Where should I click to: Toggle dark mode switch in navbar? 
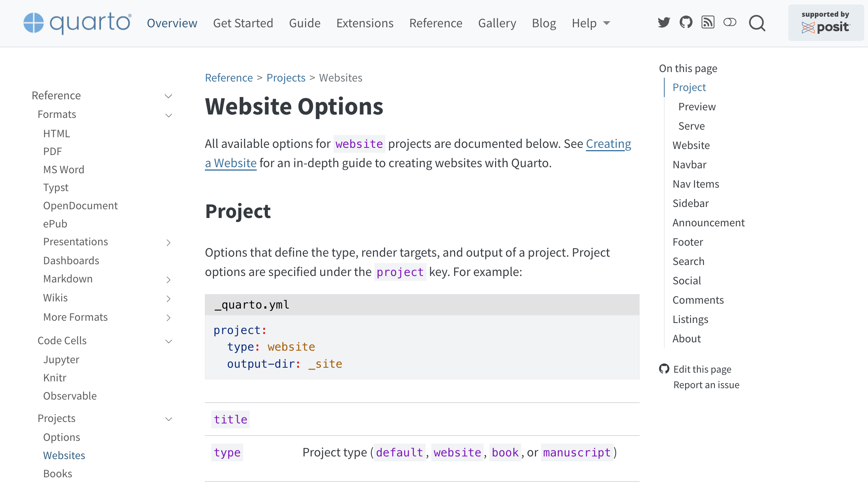[x=730, y=23]
